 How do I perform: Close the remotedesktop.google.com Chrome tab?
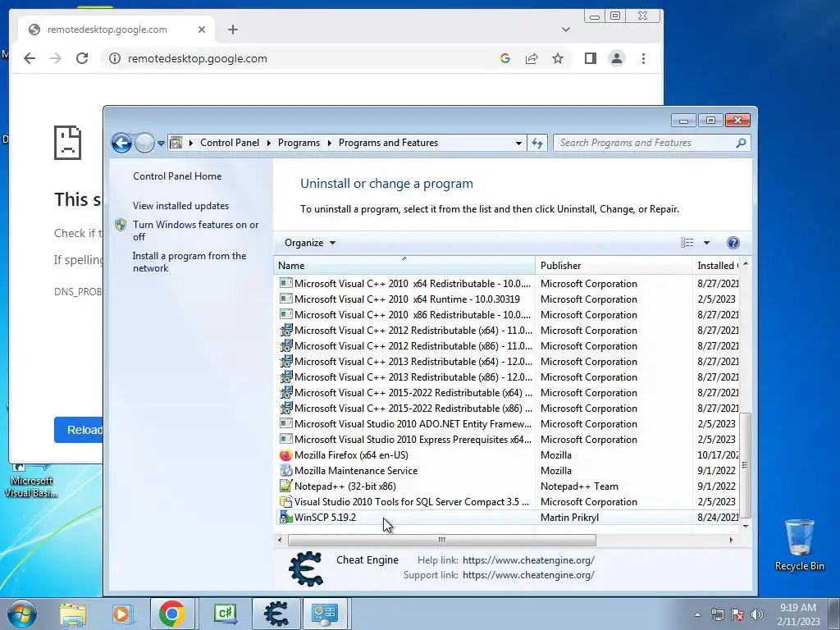[x=202, y=30]
